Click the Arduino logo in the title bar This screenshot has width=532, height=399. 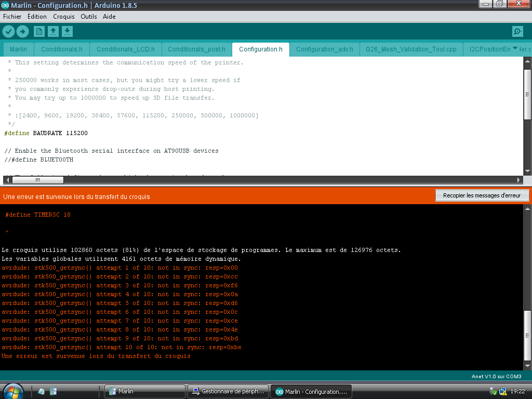point(5,5)
